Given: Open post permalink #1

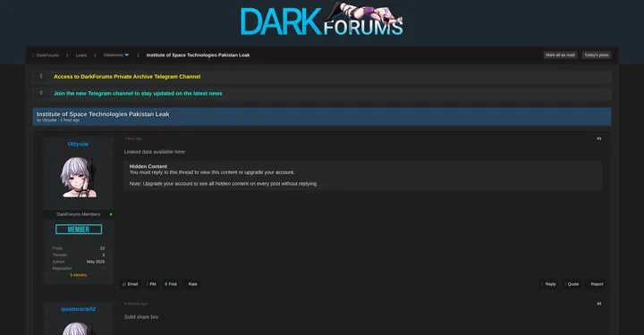Looking at the screenshot, I should pyautogui.click(x=598, y=138).
